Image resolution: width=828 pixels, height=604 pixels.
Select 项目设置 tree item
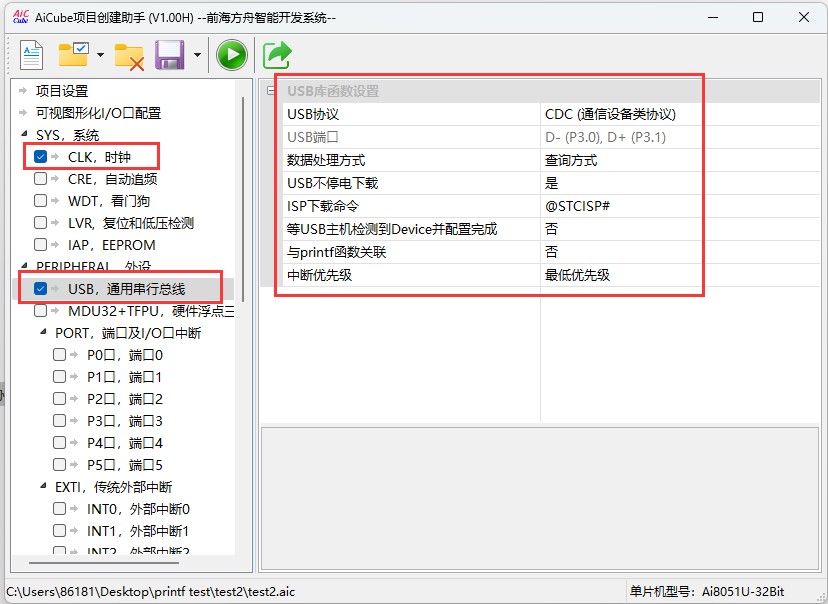(x=62, y=91)
